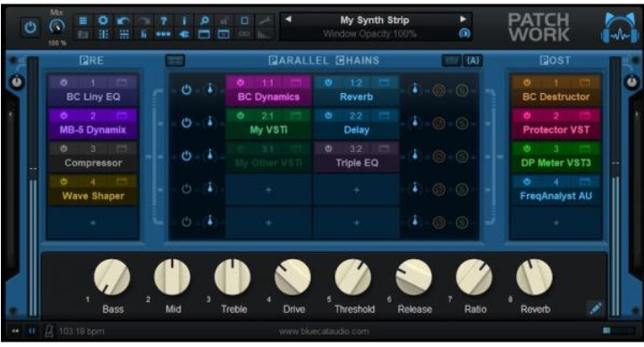Click the square icon in top toolbar

(244, 21)
